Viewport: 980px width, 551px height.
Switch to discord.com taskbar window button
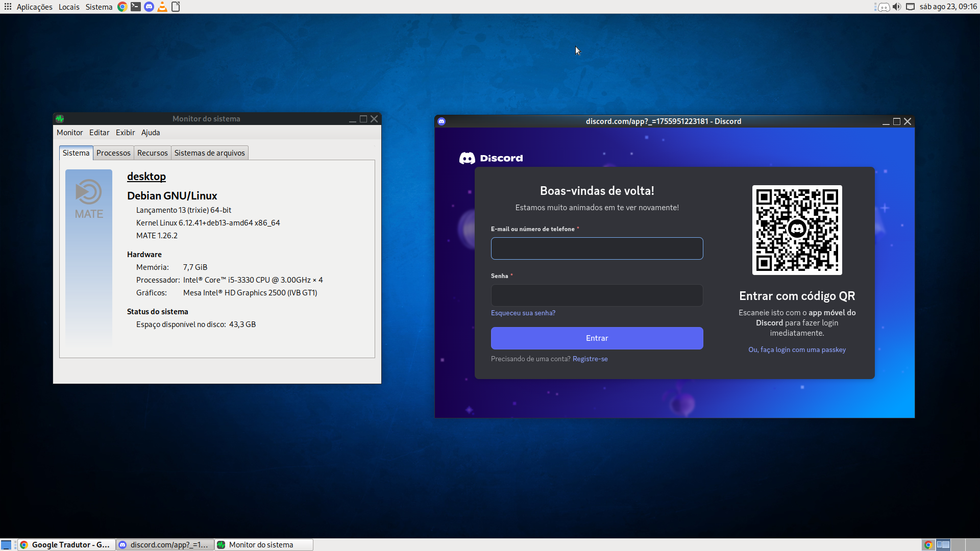pos(165,545)
